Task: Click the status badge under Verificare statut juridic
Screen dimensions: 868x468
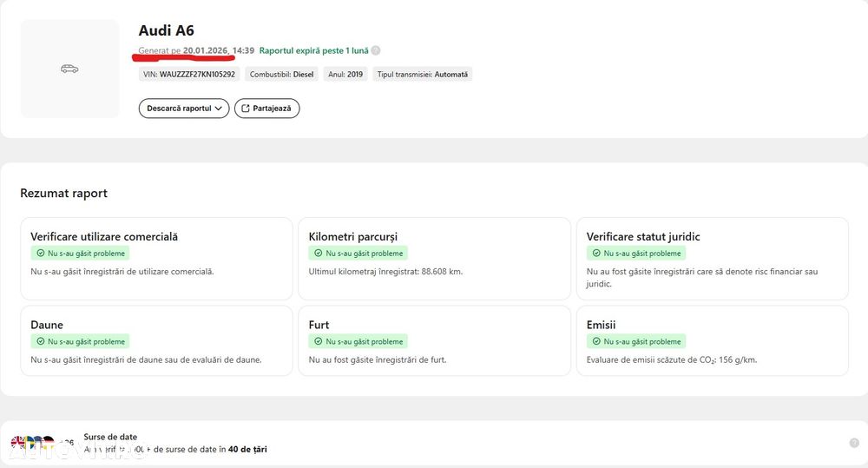Action: (636, 254)
